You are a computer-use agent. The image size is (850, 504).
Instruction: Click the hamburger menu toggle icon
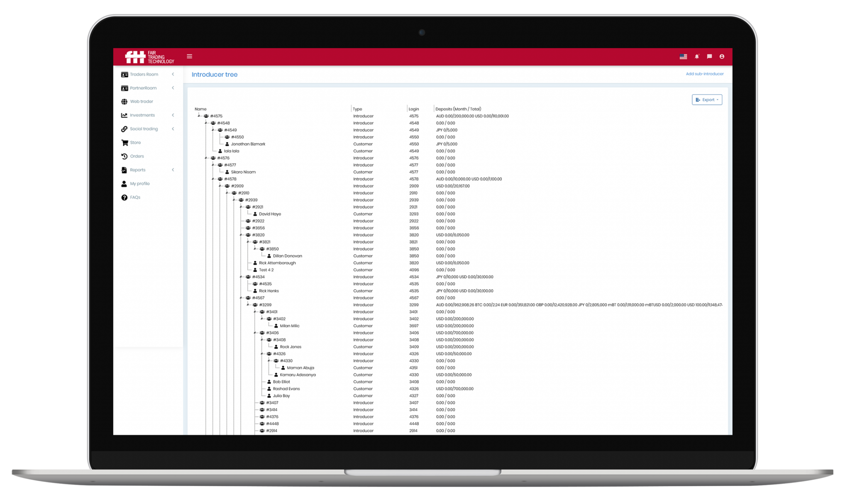[x=189, y=56]
